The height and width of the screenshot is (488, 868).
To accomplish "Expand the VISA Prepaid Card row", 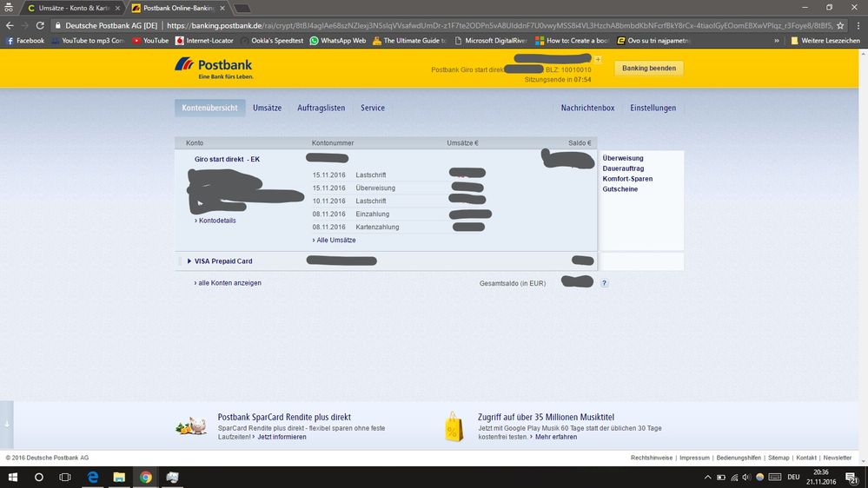I will 189,261.
